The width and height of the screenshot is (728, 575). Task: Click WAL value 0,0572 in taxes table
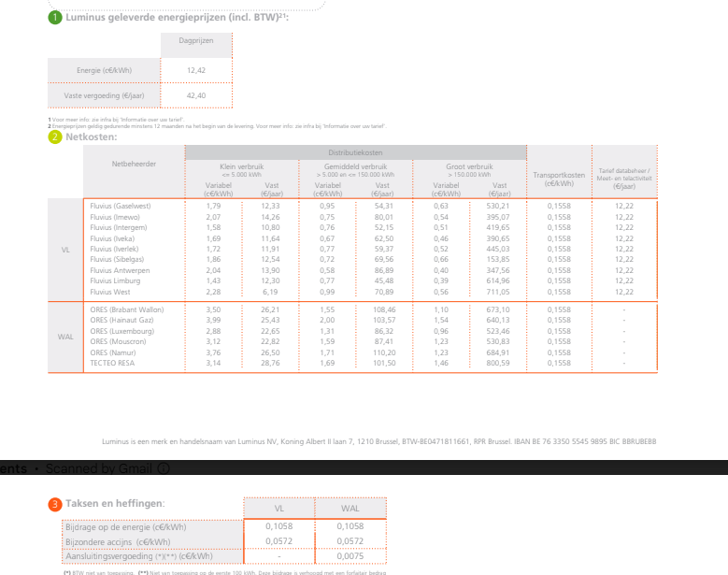click(x=350, y=541)
